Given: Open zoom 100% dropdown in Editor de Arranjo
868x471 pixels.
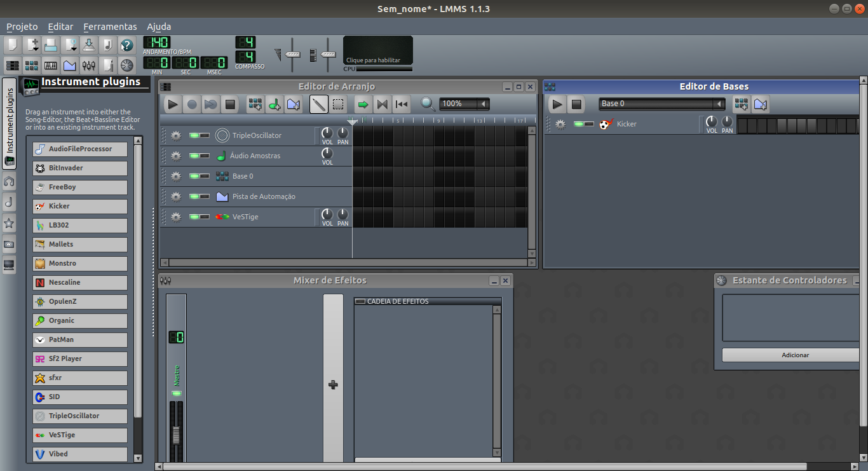Looking at the screenshot, I should tap(484, 104).
